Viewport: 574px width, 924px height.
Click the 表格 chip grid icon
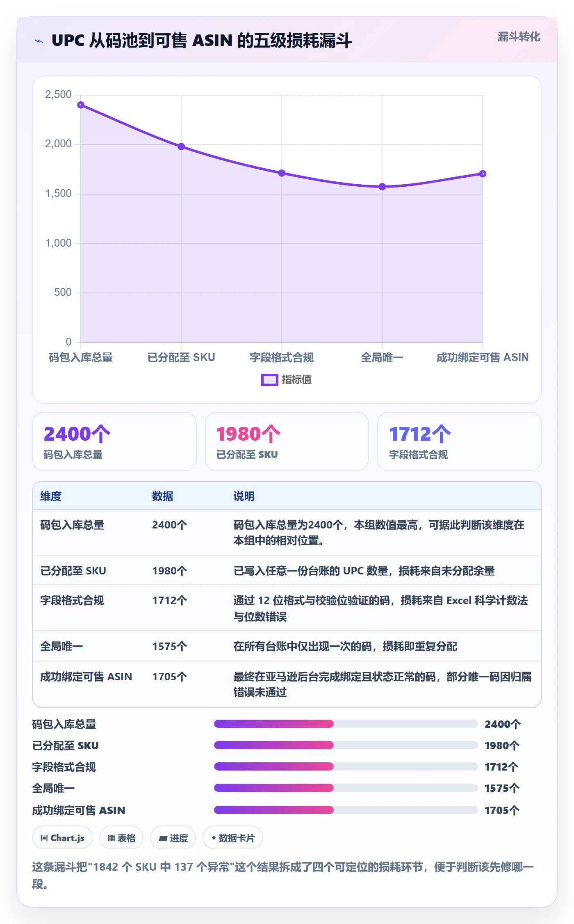click(111, 838)
